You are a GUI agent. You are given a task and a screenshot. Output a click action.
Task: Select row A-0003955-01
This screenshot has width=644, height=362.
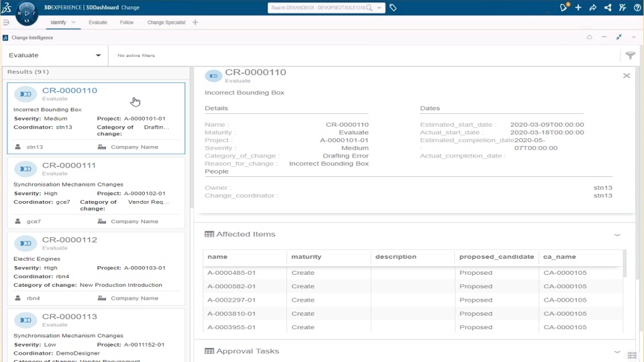(x=413, y=326)
